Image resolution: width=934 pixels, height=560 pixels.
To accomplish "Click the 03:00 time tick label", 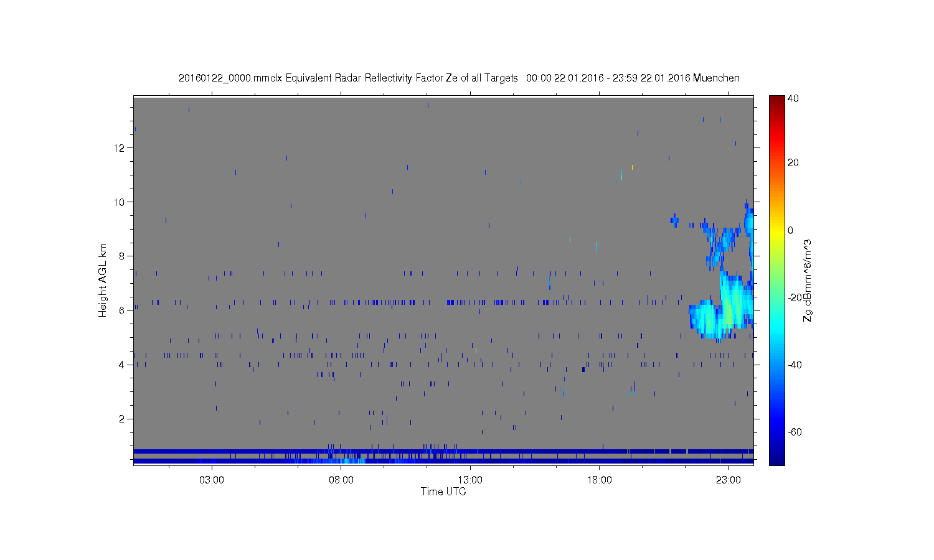I will coord(212,480).
